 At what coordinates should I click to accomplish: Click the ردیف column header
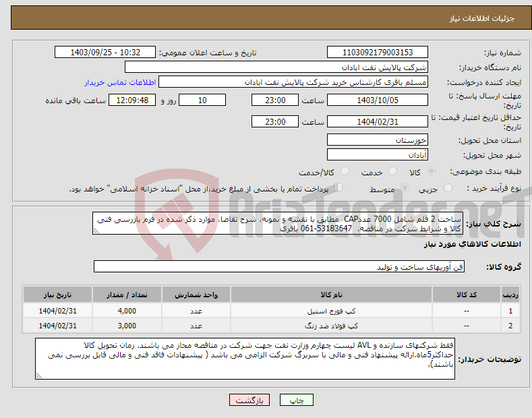(510, 295)
